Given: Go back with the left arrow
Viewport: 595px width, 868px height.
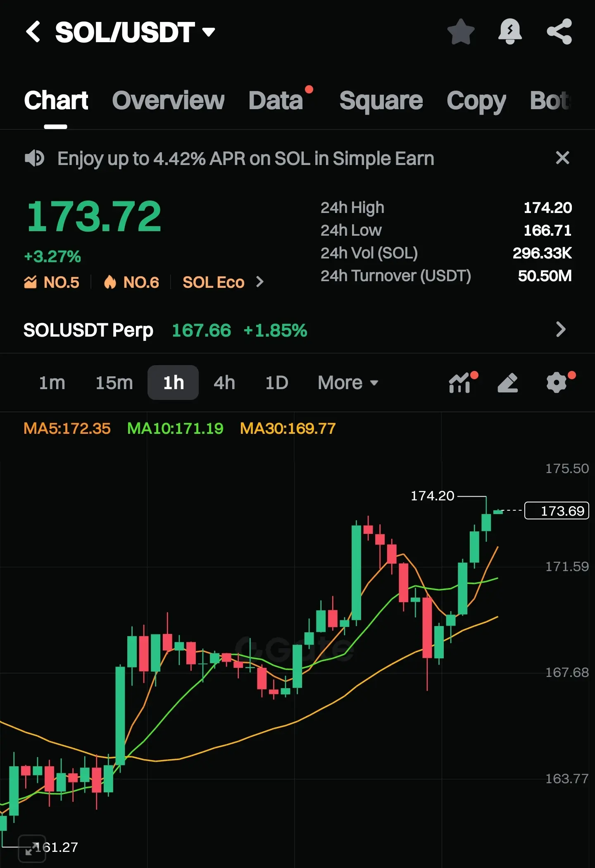Looking at the screenshot, I should [33, 32].
